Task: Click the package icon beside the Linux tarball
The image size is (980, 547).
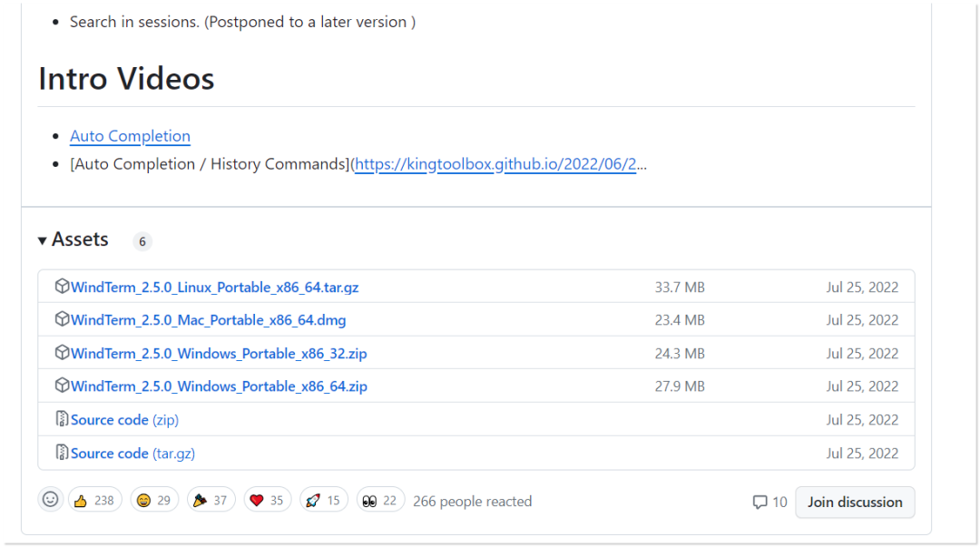Action: tap(62, 286)
